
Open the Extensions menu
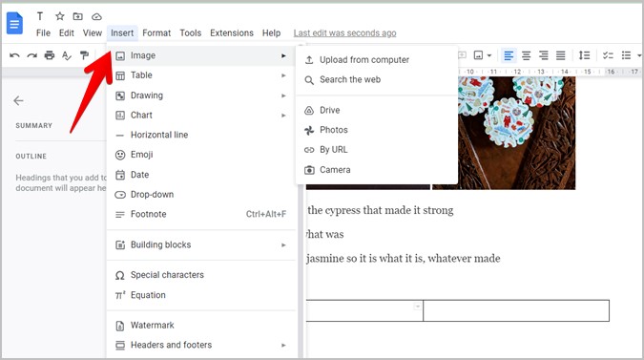tap(232, 32)
